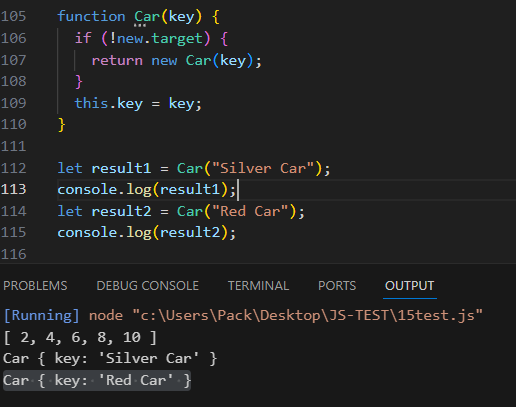Click the '[Running]' output label
The width and height of the screenshot is (516, 407).
point(42,315)
